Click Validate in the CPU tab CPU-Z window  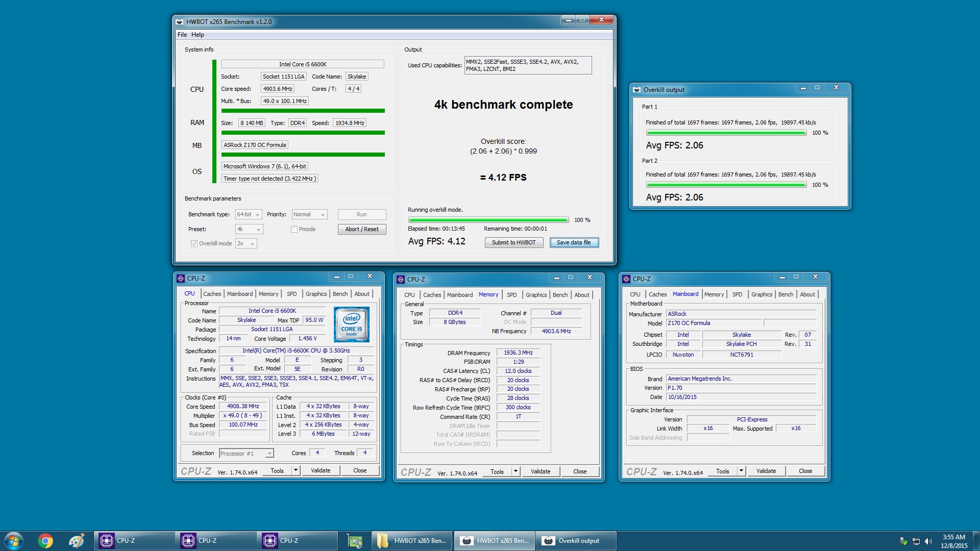tap(321, 470)
